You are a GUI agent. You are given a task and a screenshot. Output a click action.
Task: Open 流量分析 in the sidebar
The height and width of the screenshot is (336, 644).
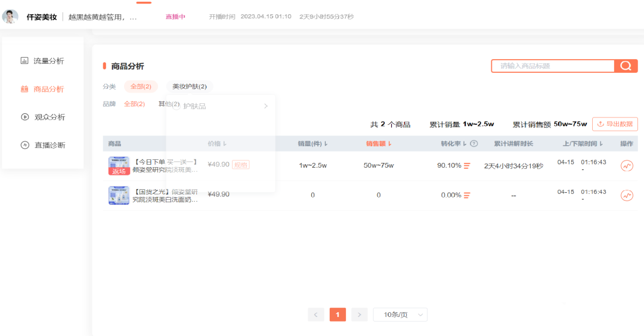coord(42,61)
